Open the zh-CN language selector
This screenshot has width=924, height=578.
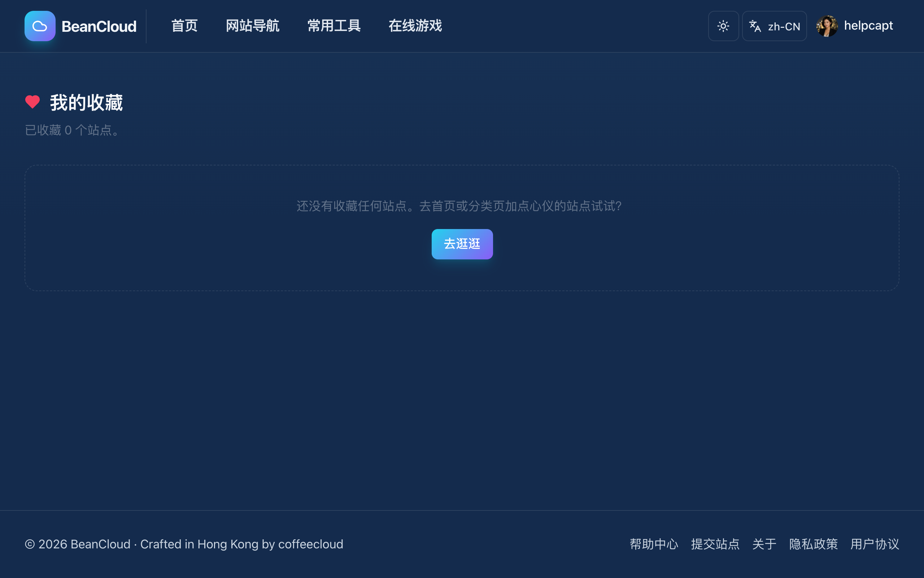[x=774, y=26]
